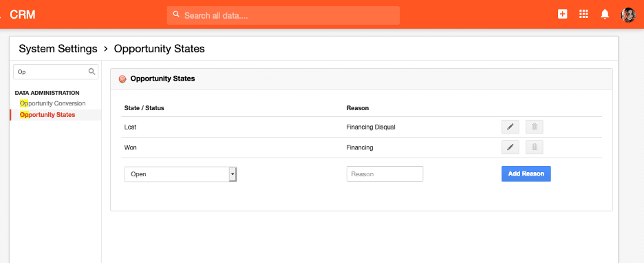Click the Add Reason button
644x263 pixels.
[526, 173]
